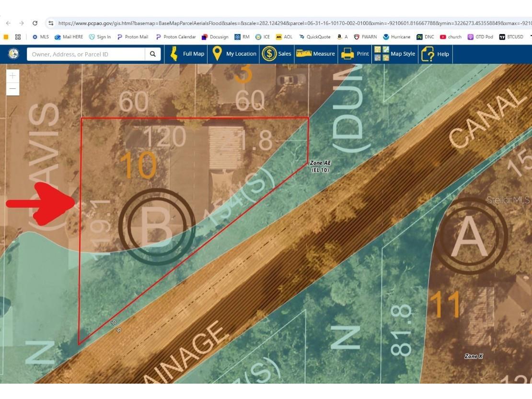This screenshot has height=399, width=532.
Task: Open the Hurricane bookmark
Action: (x=396, y=37)
